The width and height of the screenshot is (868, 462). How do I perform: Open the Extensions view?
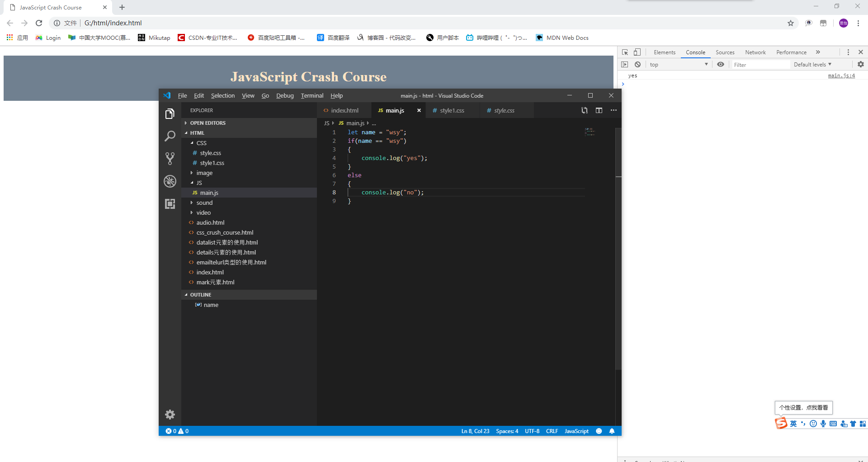170,204
